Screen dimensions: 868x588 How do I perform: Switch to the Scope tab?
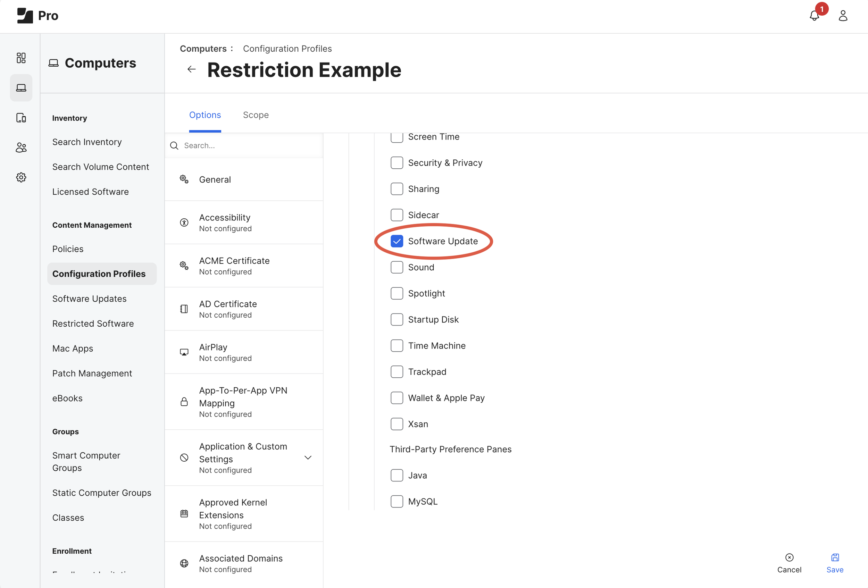point(256,115)
